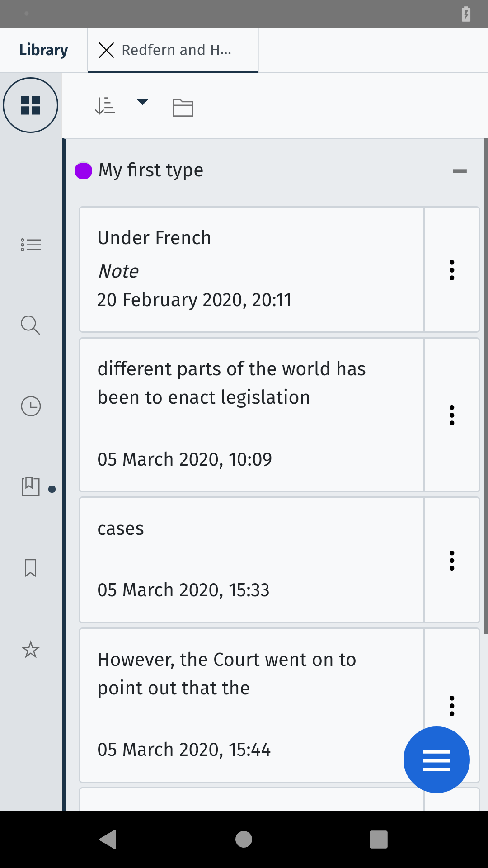The width and height of the screenshot is (488, 868).
Task: Open the bookmarks sidebar icon
Action: point(31,568)
